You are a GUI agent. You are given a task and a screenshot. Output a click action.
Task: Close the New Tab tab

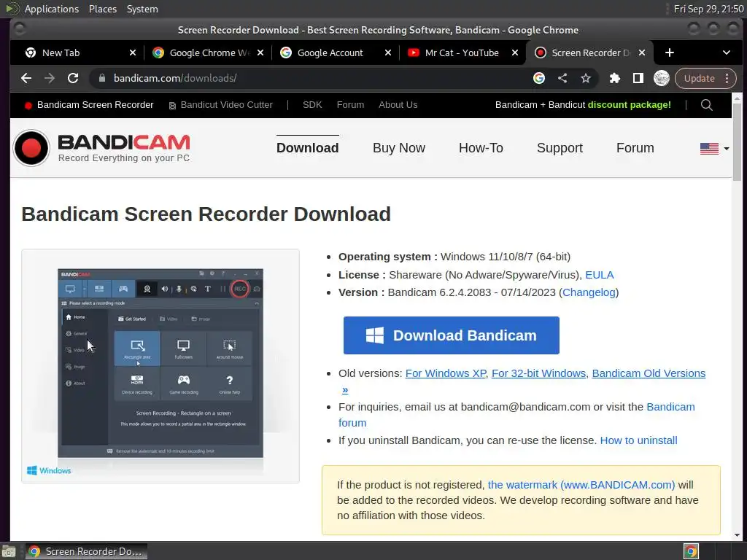coord(133,52)
